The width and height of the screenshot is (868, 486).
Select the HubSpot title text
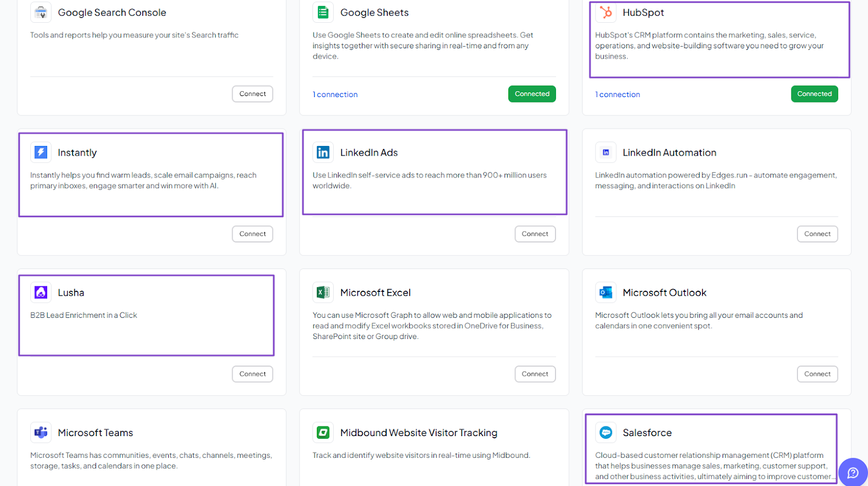[x=643, y=12]
